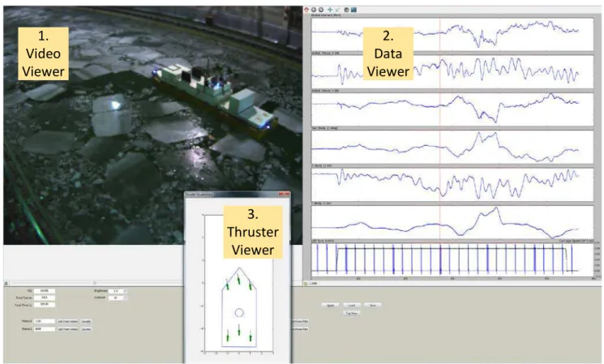This screenshot has height=364, width=604.
Task: Click the Contrast stepper arrows
Action: point(125,298)
